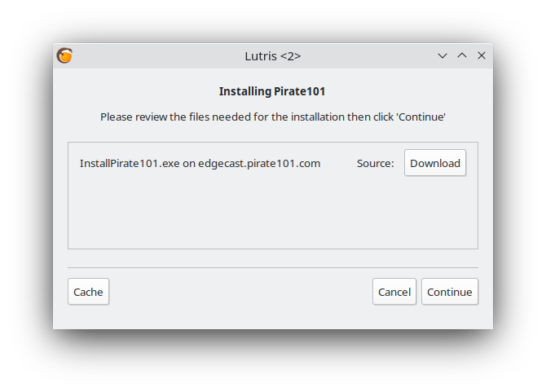Screen dimensions: 546x392
Task: Click the "Lutris <2>" window title text
Action: click(x=272, y=56)
